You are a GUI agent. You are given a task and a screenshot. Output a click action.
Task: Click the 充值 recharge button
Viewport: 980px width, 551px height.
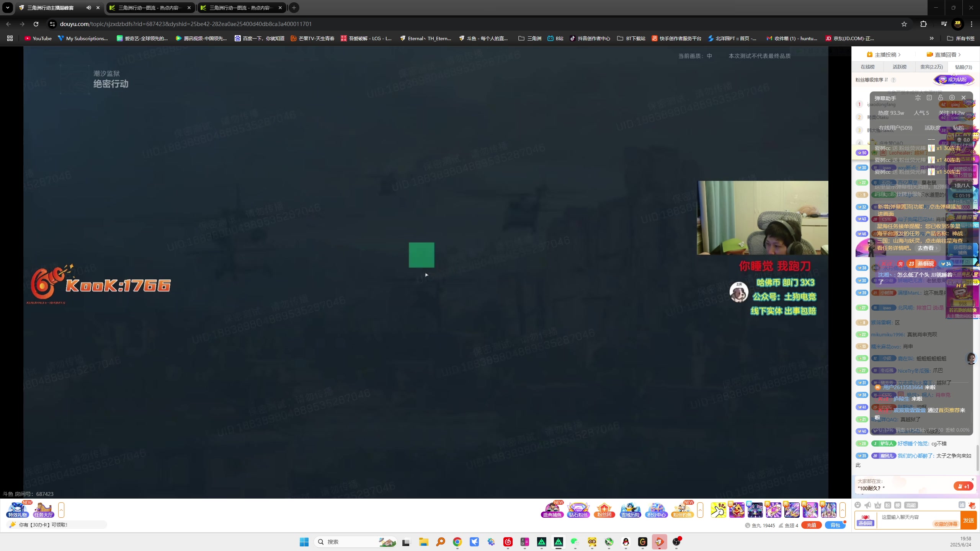(x=811, y=525)
